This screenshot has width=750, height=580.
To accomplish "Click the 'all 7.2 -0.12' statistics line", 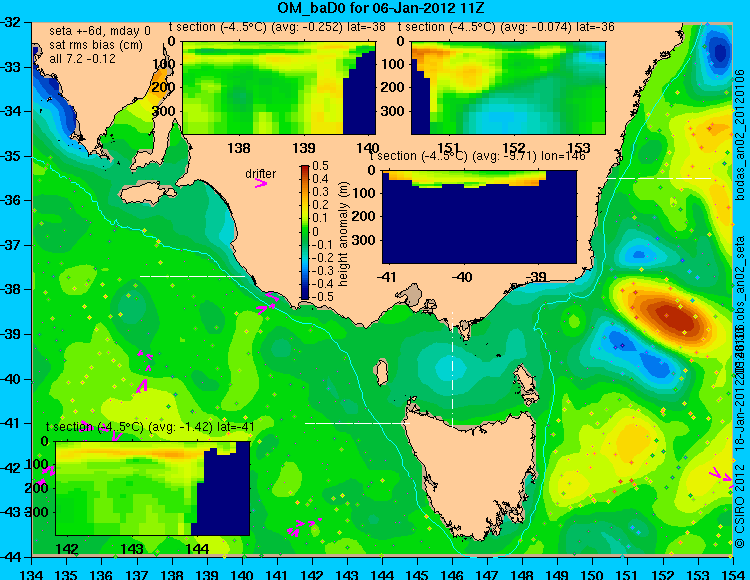I will [x=82, y=59].
